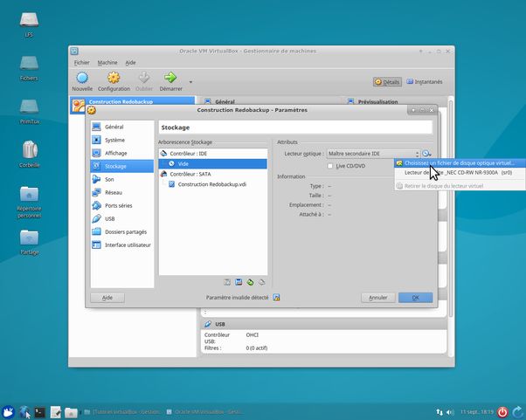This screenshot has height=420, width=526.
Task: Switch to Détails view button
Action: coord(387,82)
